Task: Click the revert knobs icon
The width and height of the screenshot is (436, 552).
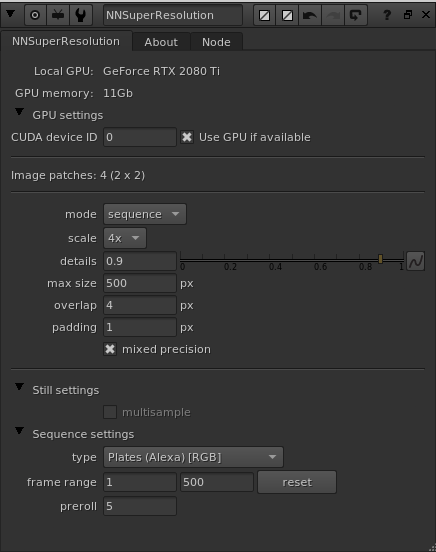Action: coord(355,15)
